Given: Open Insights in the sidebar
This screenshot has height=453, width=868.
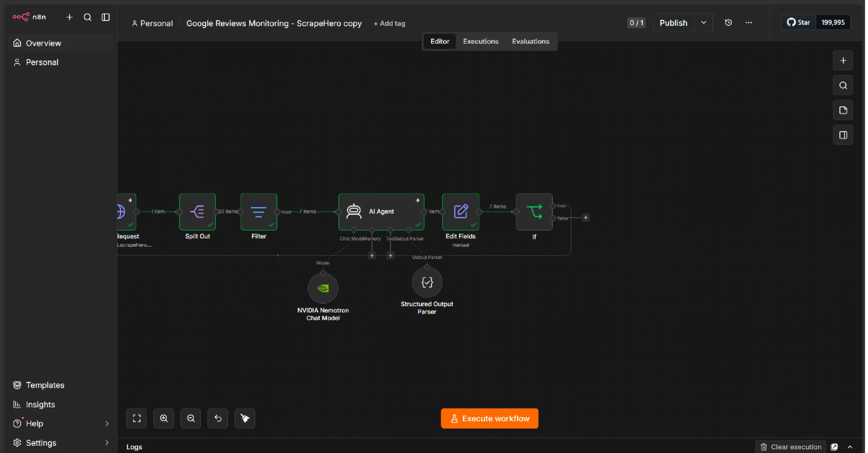Looking at the screenshot, I should pyautogui.click(x=61, y=404).
